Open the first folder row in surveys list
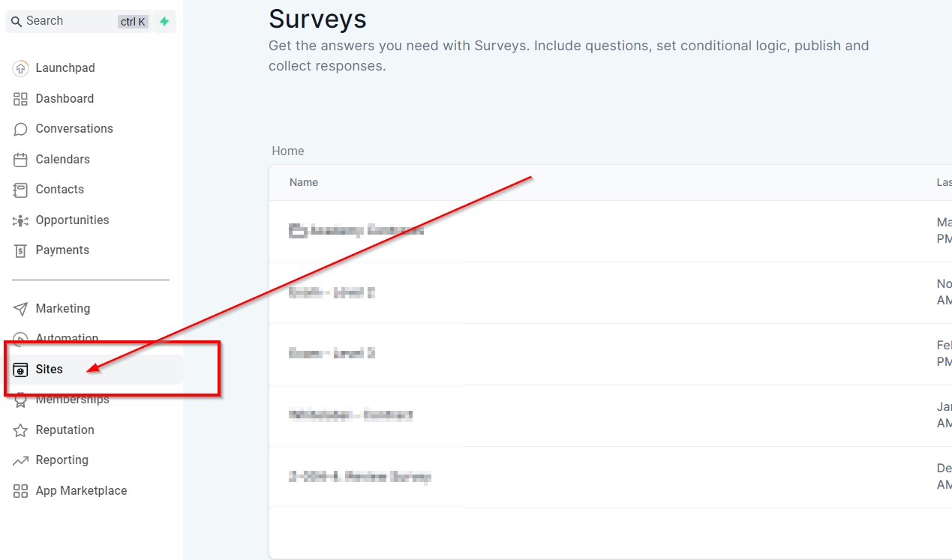Image resolution: width=952 pixels, height=560 pixels. [x=356, y=231]
